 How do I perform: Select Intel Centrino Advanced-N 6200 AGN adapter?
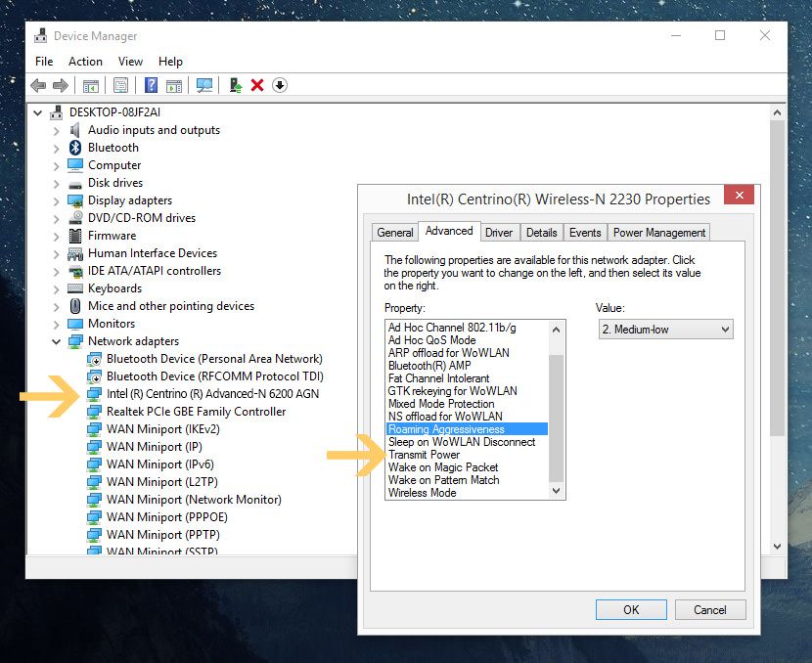pos(212,394)
